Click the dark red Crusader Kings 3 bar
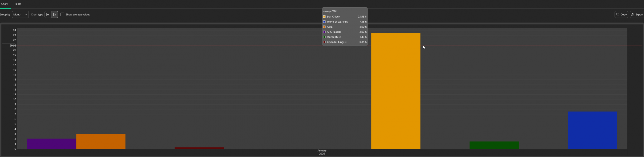 (199, 148)
